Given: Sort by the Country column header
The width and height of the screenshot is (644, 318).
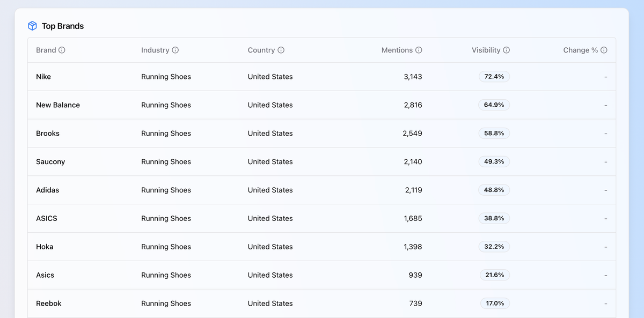Looking at the screenshot, I should pos(261,50).
